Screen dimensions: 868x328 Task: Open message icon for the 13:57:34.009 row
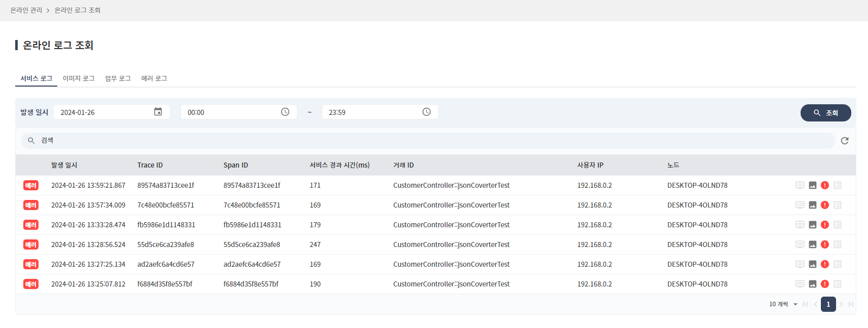pyautogui.click(x=800, y=205)
